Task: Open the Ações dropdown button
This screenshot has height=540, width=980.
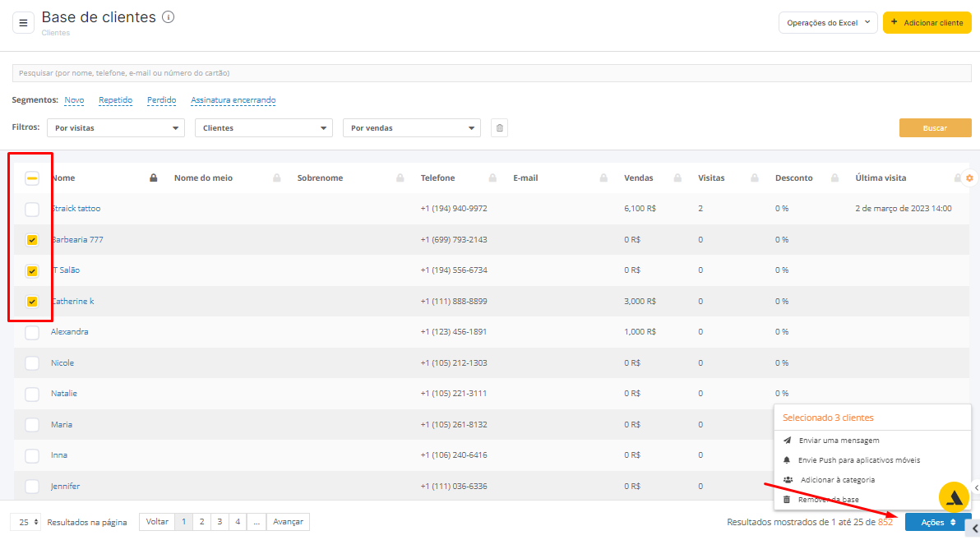Action: click(937, 523)
